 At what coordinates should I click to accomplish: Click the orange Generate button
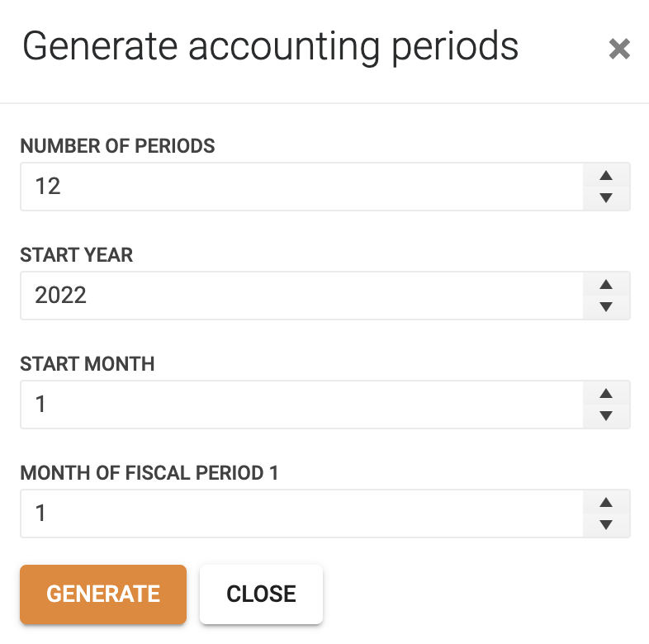[103, 594]
